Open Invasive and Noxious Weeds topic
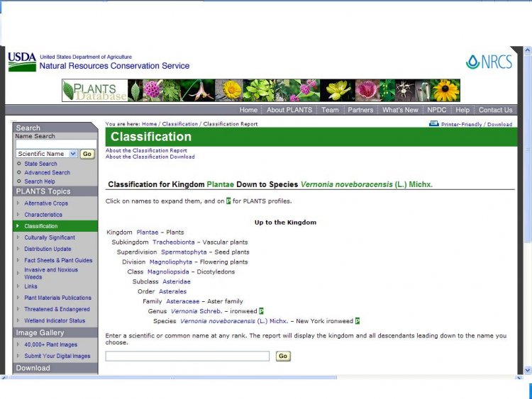Screen dimensions: 532x399 (x=51, y=274)
